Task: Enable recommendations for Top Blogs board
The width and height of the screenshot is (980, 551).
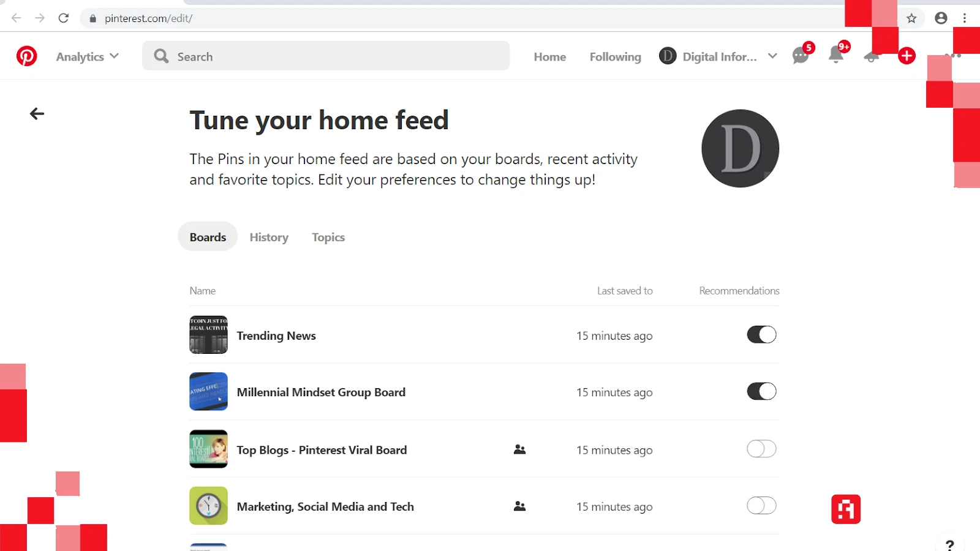Action: (x=761, y=449)
